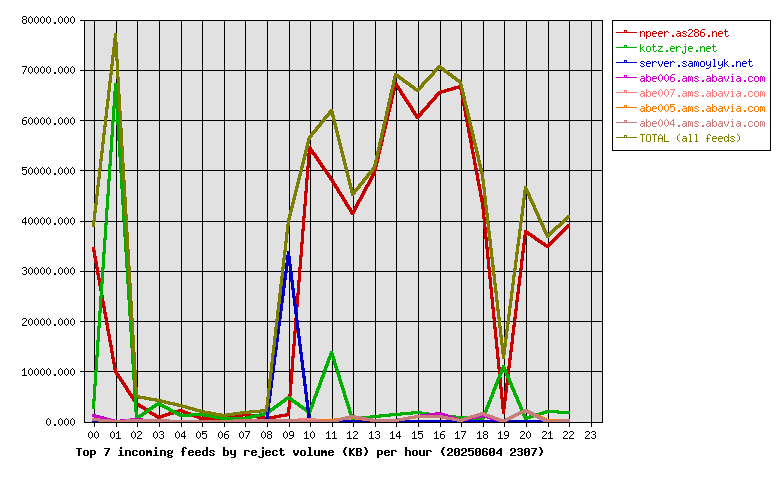Image resolution: width=780 pixels, height=480 pixels.
Task: Click the blue line marker beside server.samoylyk.net
Action: click(x=626, y=63)
